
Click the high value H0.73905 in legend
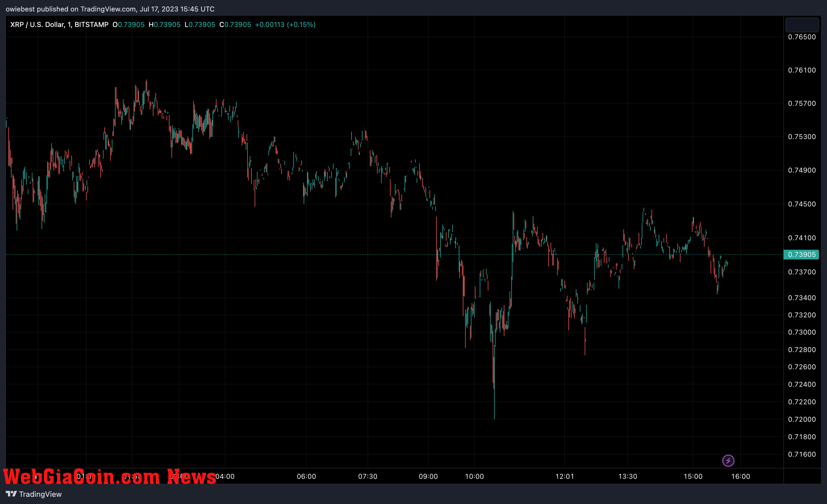coord(165,24)
